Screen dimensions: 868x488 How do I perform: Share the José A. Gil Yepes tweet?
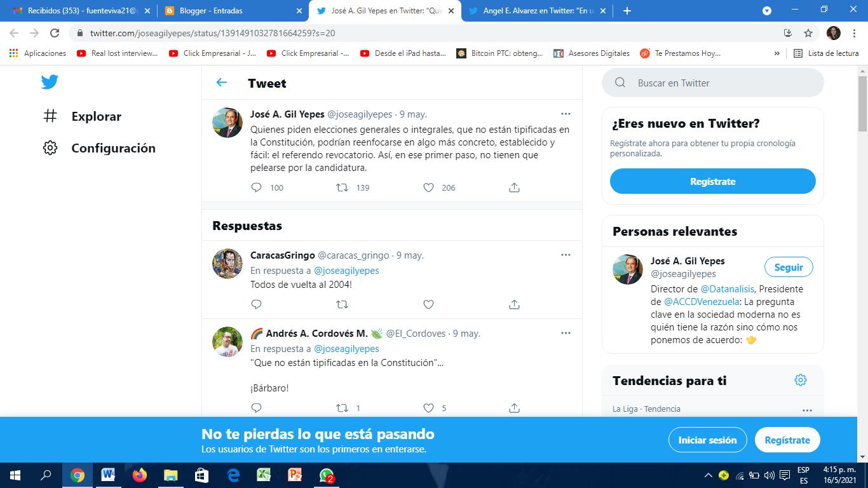(515, 187)
